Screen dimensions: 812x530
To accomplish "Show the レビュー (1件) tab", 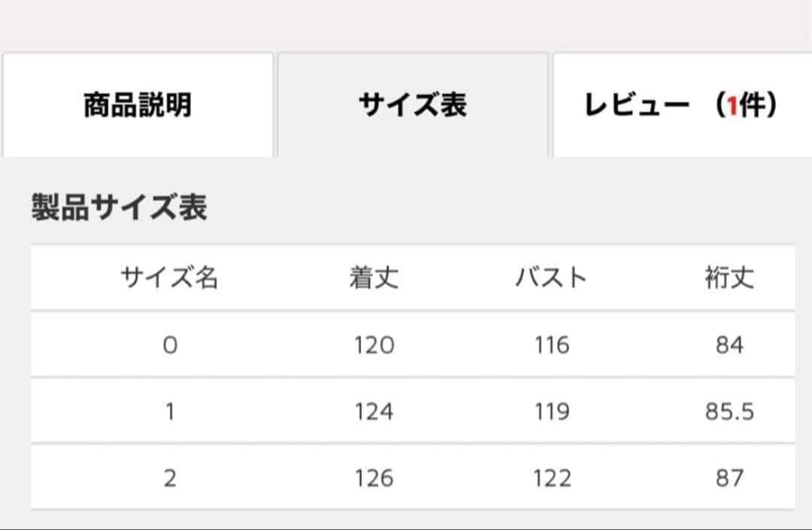I will tap(680, 105).
